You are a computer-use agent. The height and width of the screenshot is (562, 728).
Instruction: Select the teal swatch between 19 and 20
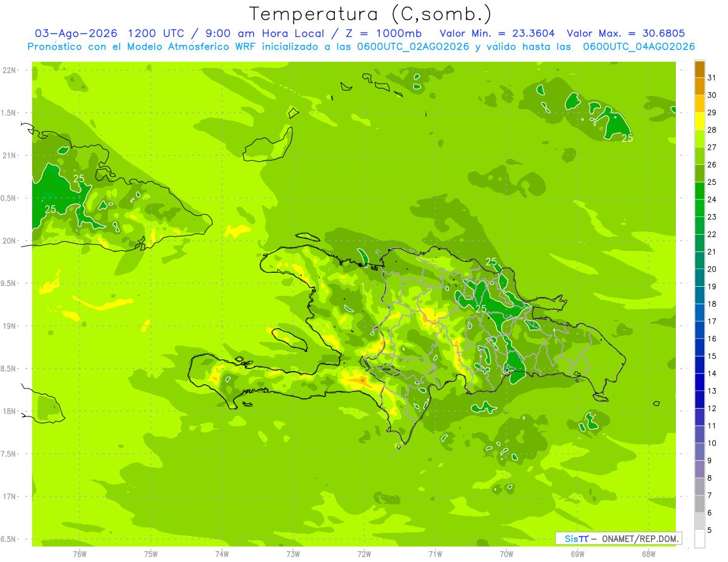(699, 278)
